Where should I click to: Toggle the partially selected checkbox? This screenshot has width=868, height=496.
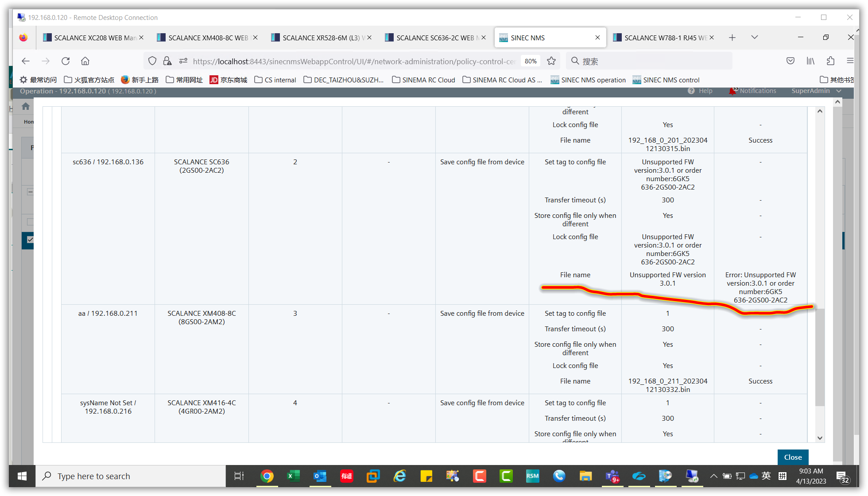point(30,192)
